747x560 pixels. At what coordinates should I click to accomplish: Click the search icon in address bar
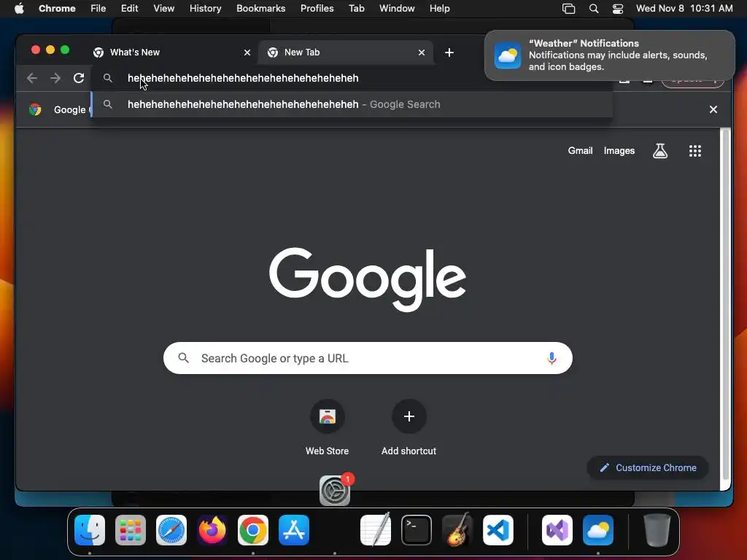pos(108,78)
